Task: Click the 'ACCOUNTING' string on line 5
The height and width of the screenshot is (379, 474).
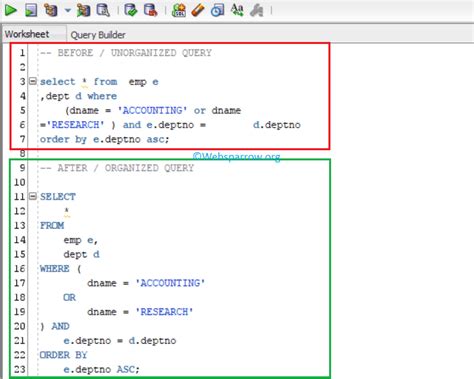Action: point(152,110)
